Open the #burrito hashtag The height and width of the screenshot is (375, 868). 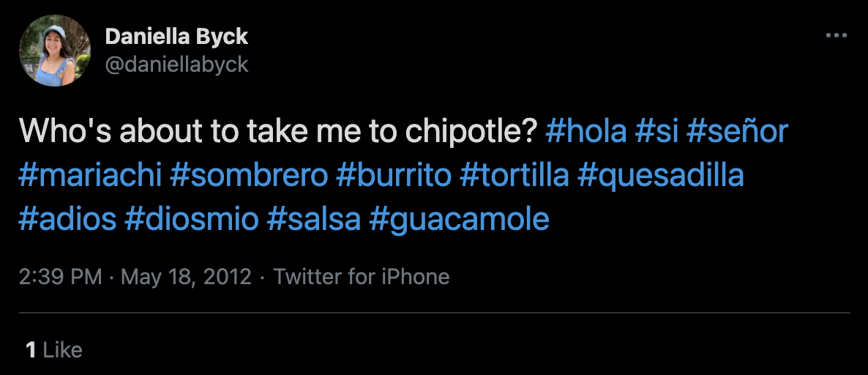[394, 176]
